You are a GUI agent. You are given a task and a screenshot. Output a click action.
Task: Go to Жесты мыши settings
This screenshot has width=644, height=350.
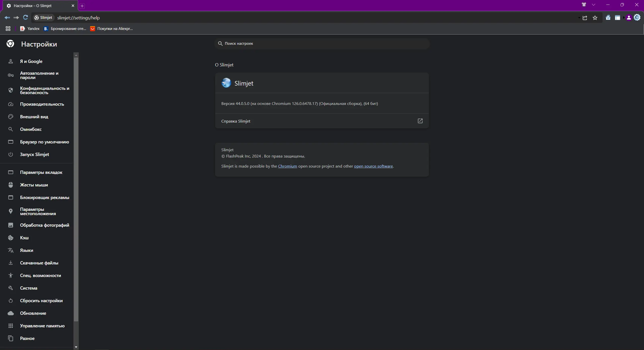click(34, 185)
